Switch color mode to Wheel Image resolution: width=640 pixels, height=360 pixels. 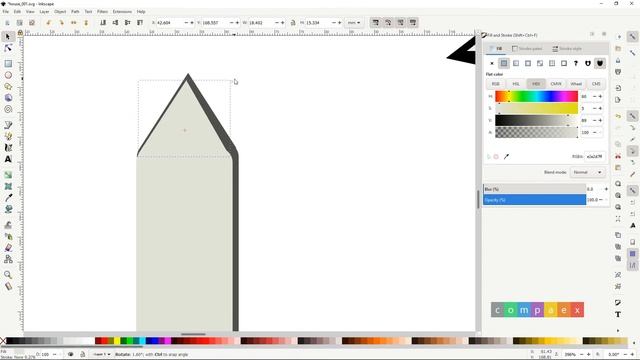[x=576, y=84]
